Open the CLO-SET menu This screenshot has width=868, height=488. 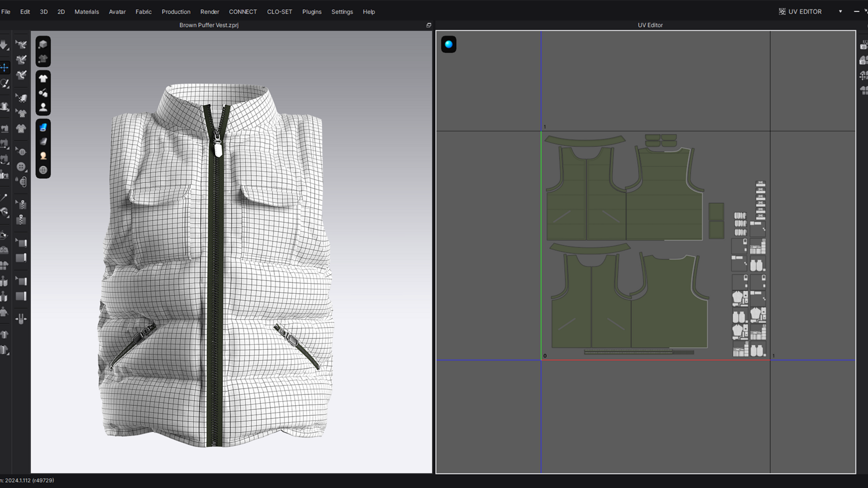coord(279,12)
